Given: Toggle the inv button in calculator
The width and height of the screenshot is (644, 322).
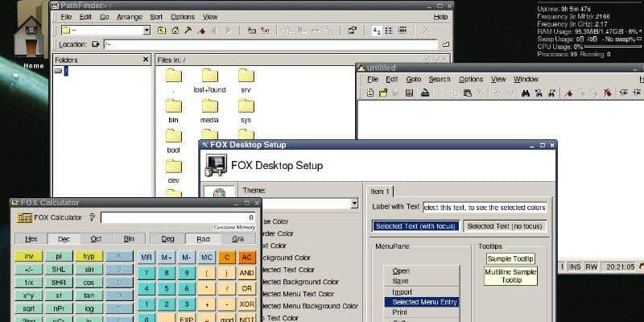Looking at the screenshot, I should [x=29, y=256].
